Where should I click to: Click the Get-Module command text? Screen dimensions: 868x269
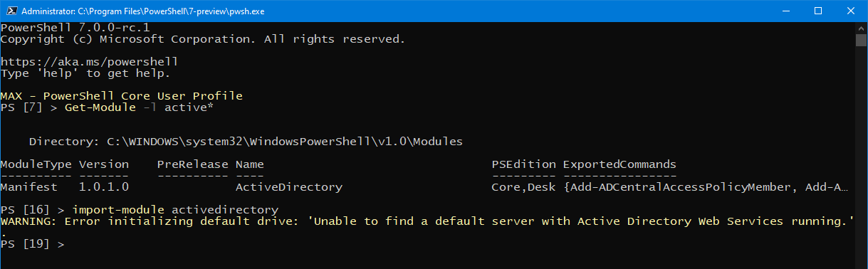(100, 107)
